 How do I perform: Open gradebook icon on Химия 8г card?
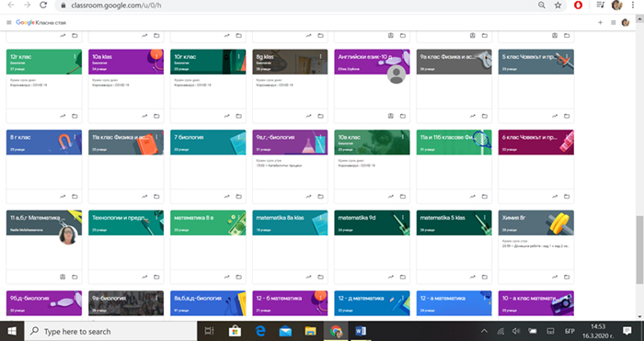[555, 277]
